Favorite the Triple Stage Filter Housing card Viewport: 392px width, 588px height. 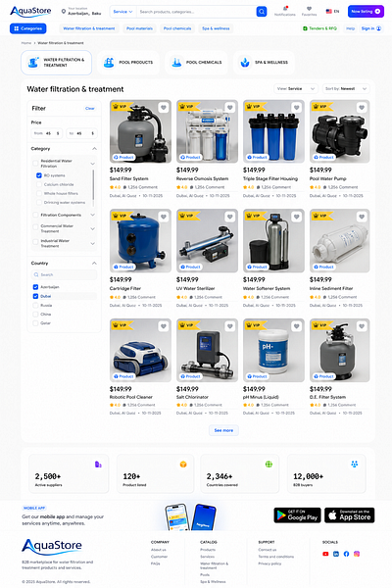296,108
